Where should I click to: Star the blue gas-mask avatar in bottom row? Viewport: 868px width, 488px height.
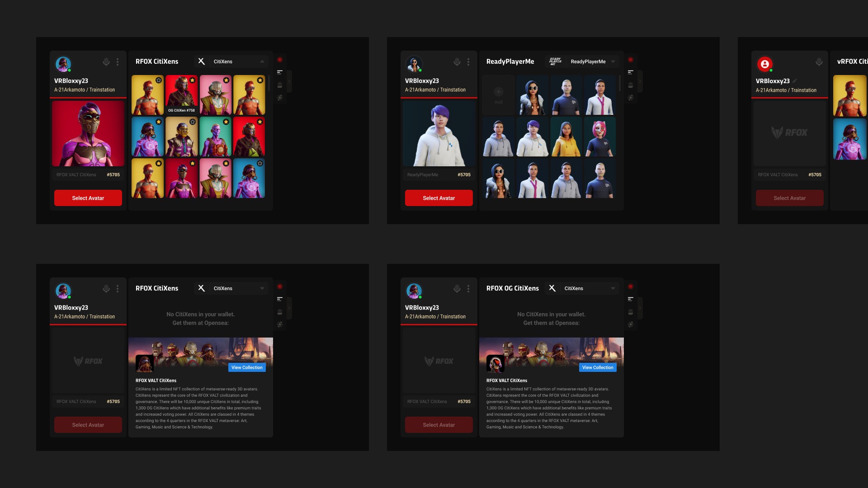tap(260, 164)
